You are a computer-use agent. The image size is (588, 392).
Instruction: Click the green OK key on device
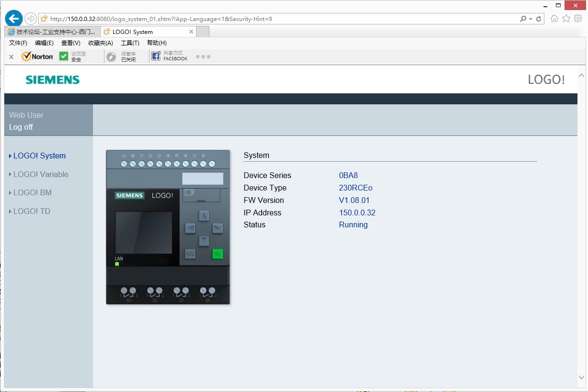point(218,254)
